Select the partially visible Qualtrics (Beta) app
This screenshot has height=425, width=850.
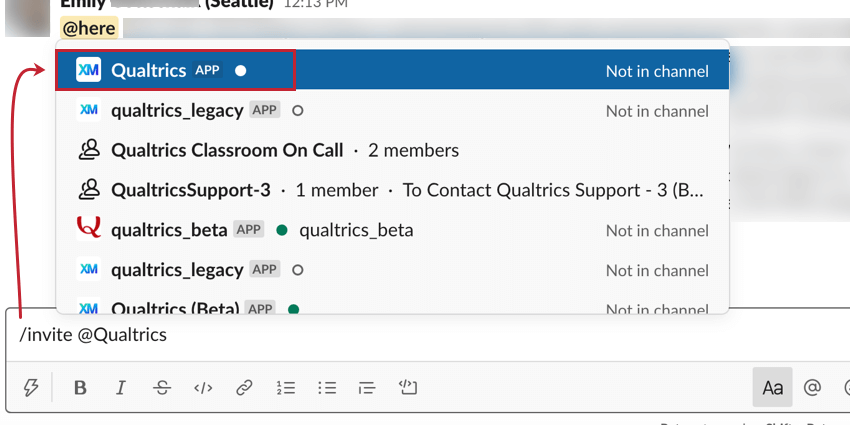pos(178,308)
